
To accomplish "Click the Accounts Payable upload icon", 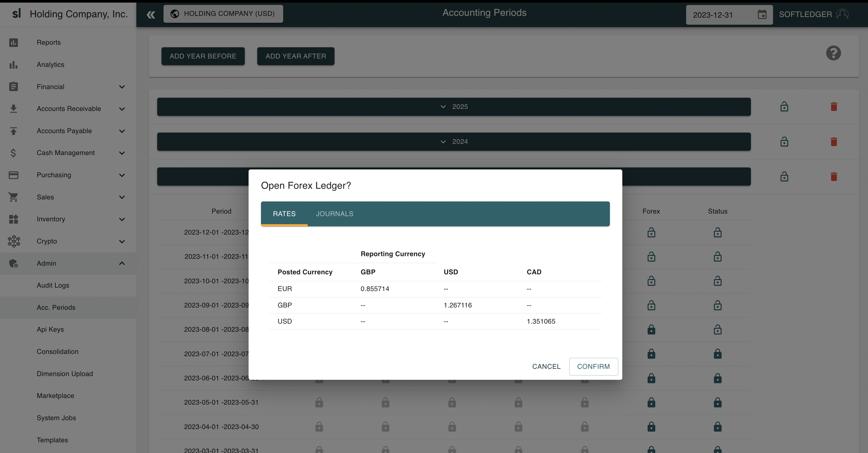I will [x=14, y=131].
